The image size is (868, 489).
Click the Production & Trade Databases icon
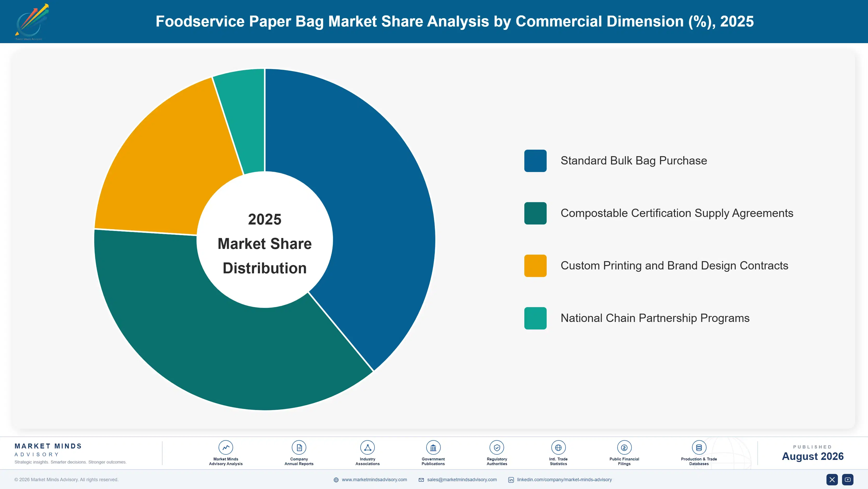coord(699,447)
